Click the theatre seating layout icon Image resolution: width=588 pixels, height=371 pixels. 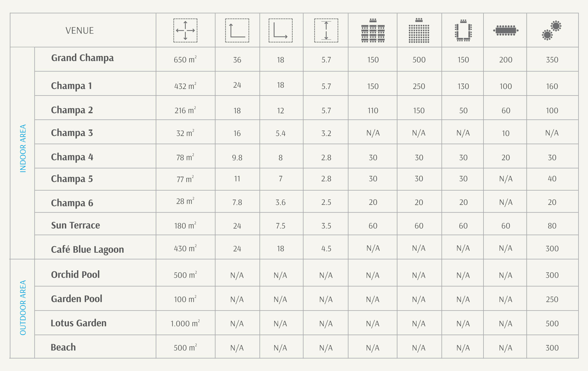[419, 30]
